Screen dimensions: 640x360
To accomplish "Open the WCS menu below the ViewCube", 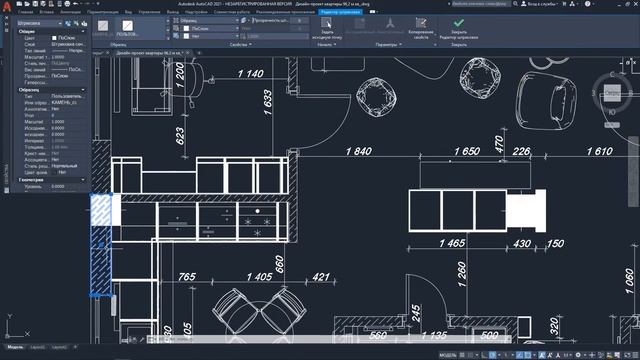I will click(x=612, y=125).
